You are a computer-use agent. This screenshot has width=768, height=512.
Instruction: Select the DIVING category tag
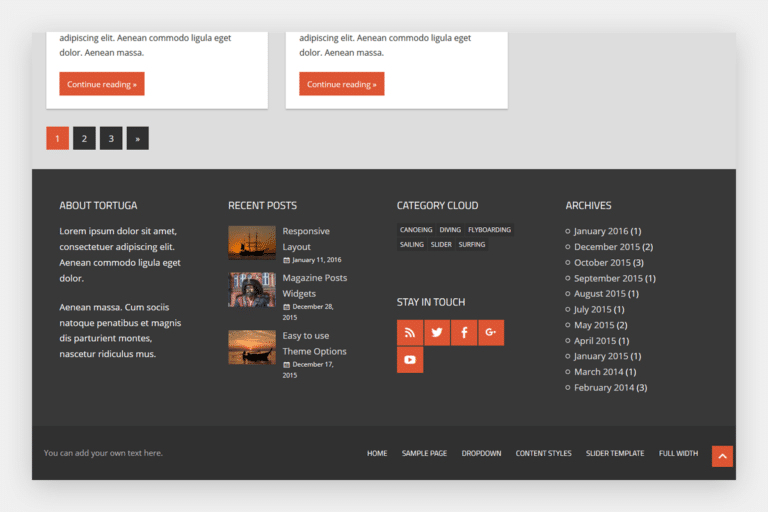(x=450, y=229)
